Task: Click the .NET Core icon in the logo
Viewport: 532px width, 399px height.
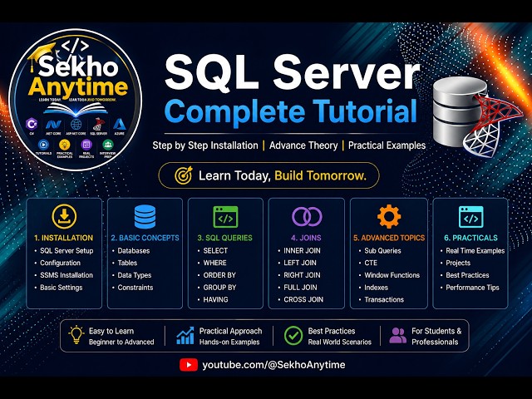Action: tap(53, 125)
